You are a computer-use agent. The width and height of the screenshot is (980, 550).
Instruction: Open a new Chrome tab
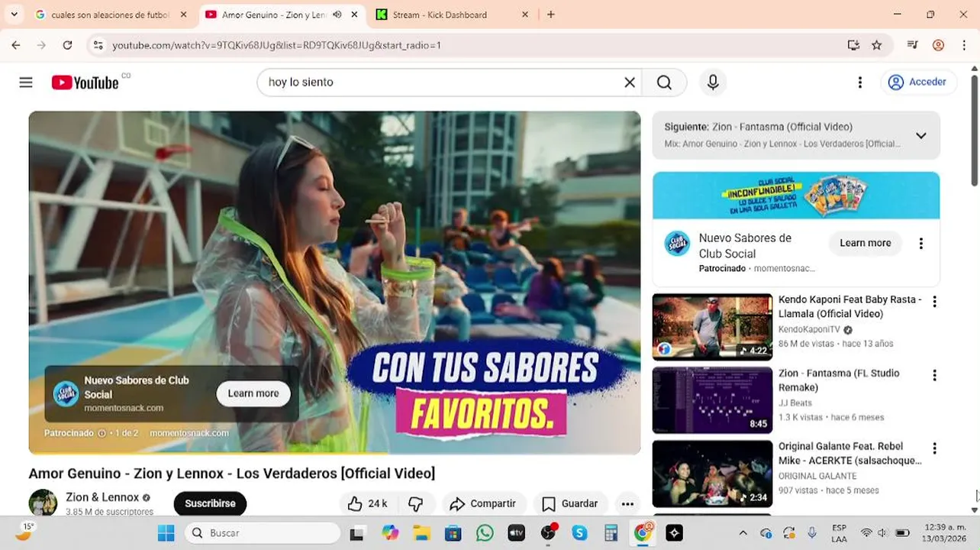[x=551, y=15]
